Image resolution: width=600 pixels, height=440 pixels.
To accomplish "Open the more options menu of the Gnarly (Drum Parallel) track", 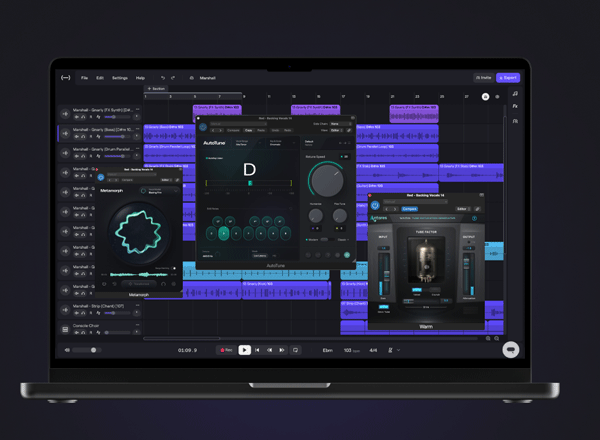I will [138, 149].
